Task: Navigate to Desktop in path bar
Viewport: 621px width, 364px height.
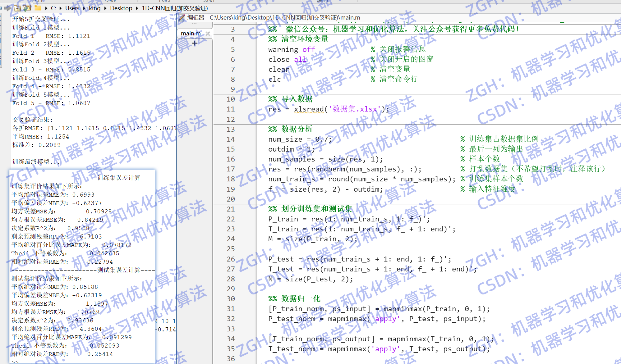Action: [x=121, y=8]
